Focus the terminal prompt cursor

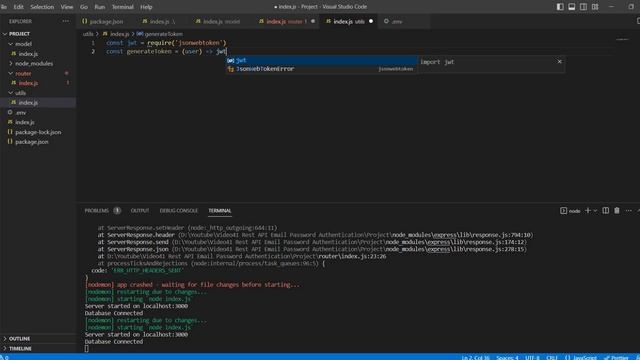(87, 349)
